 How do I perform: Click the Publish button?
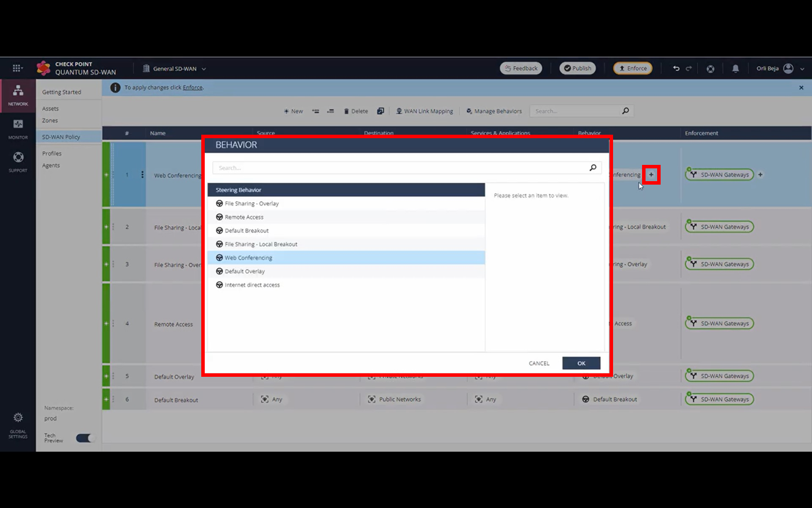578,69
